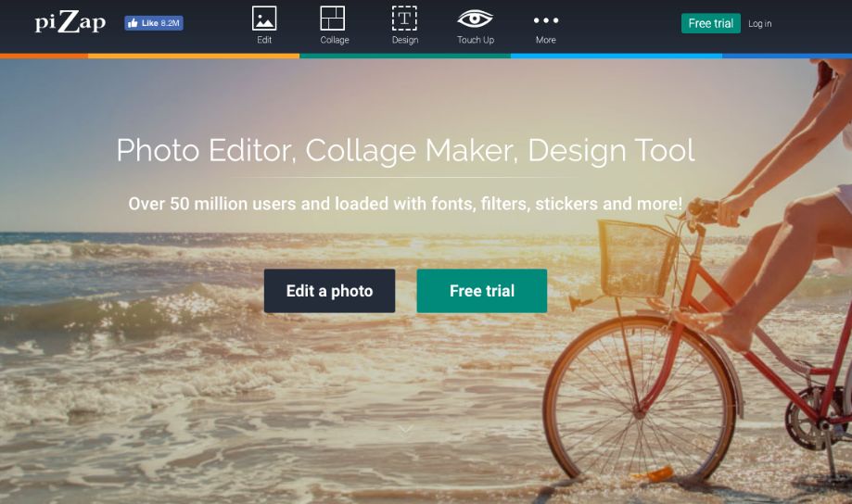Choose the Collage text label in navigation
This screenshot has height=504, width=852.
coord(334,40)
